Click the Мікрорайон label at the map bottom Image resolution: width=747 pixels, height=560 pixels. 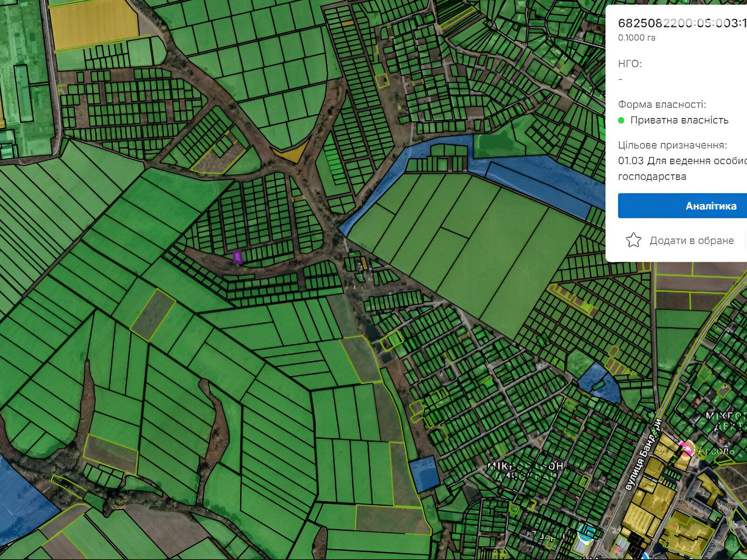coord(525,467)
